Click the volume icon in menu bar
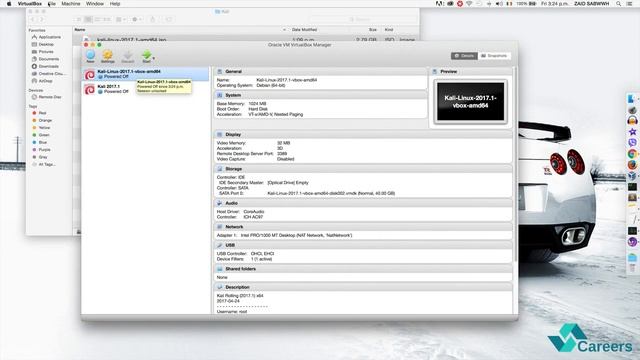The height and width of the screenshot is (360, 640). point(499,4)
